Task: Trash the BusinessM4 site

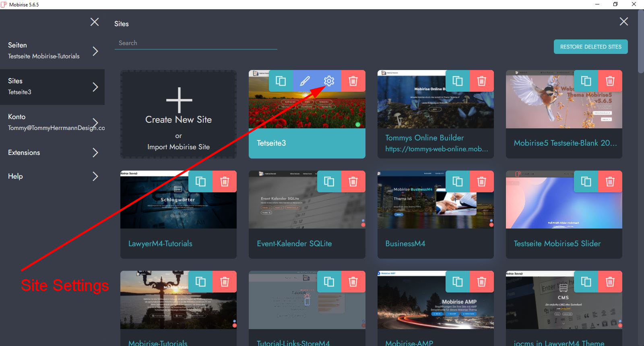Action: pyautogui.click(x=481, y=181)
